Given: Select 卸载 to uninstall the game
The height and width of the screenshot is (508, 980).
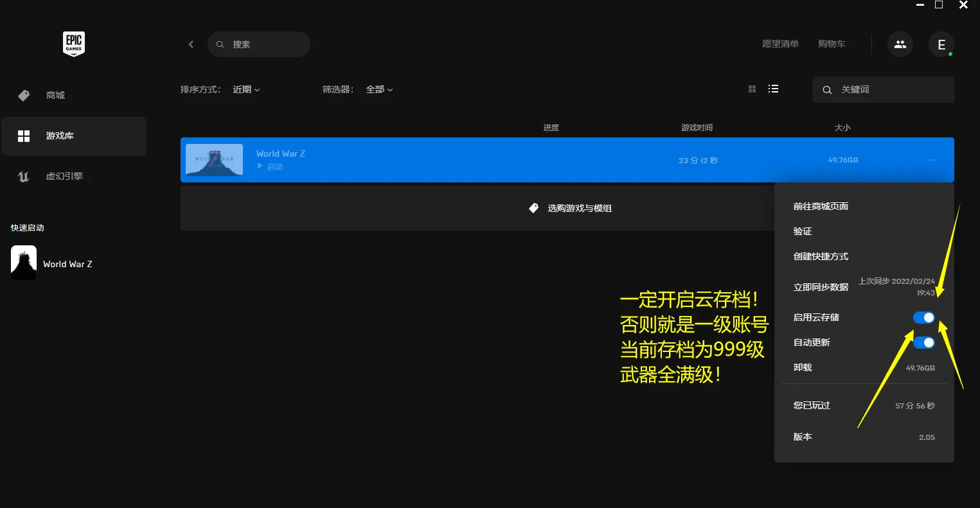Looking at the screenshot, I should point(803,367).
